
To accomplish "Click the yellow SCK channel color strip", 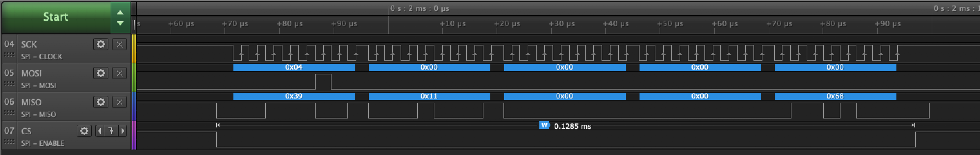I will (134, 49).
